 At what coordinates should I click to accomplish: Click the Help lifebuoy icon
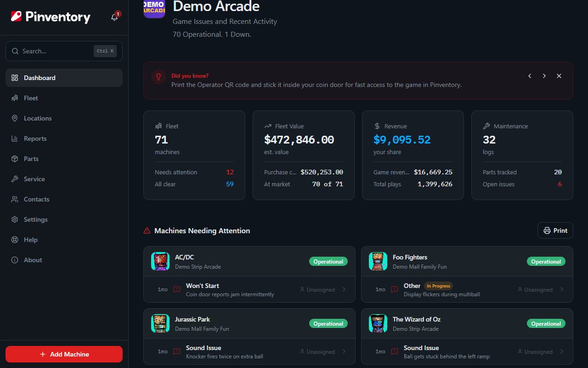pos(15,240)
